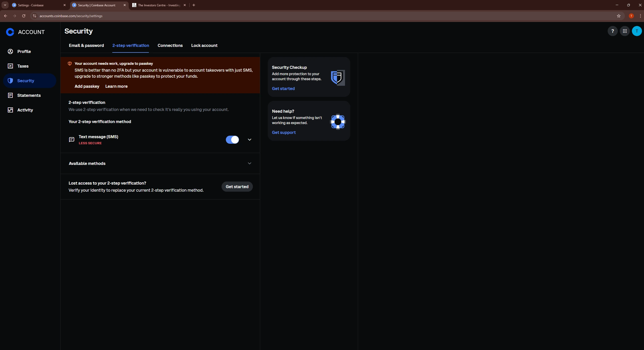
Task: Click the Statements sidebar label
Action: 29,95
